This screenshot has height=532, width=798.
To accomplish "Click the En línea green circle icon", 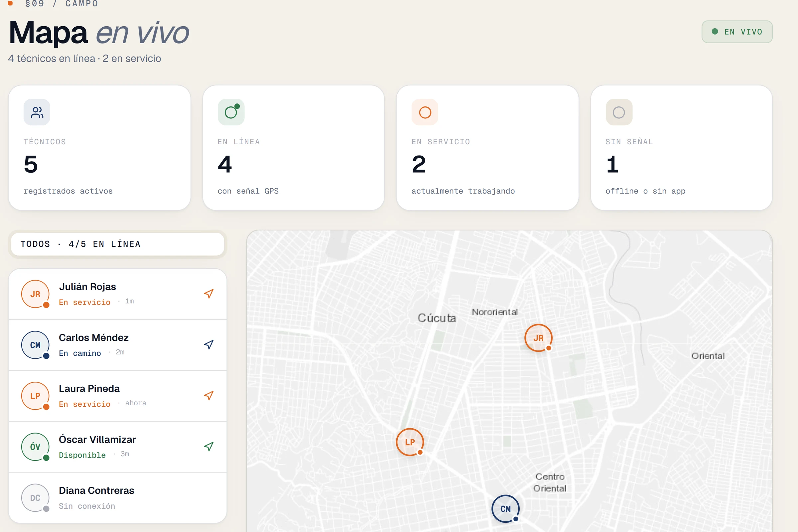I will click(231, 112).
